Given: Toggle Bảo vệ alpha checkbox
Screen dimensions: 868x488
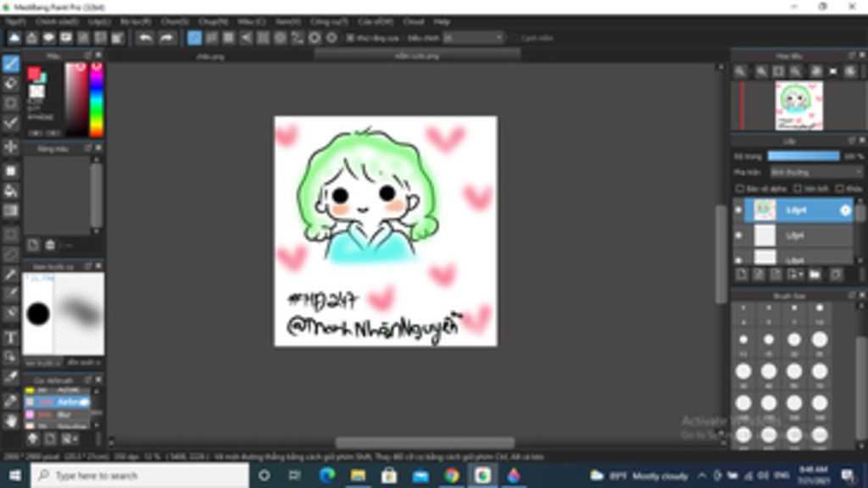Looking at the screenshot, I should pyautogui.click(x=739, y=189).
